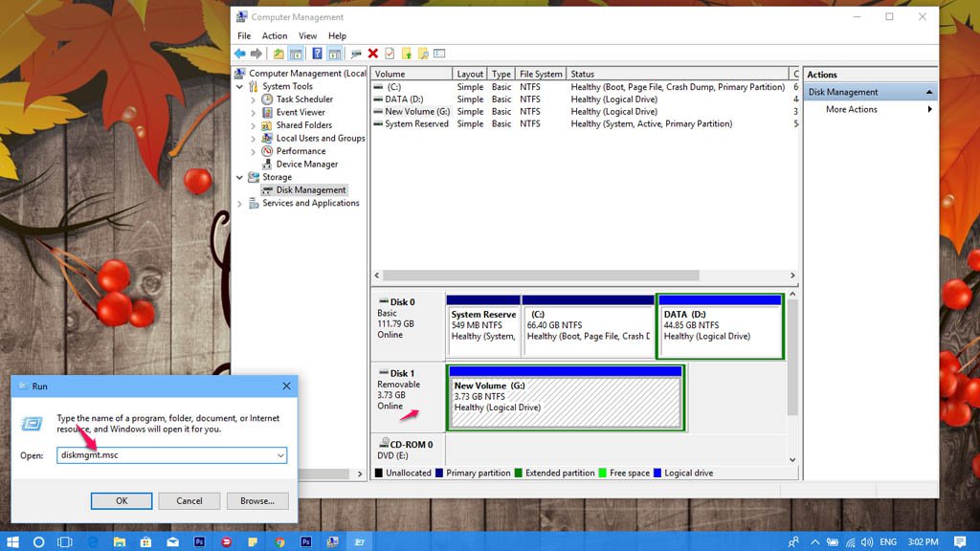980x551 pixels.
Task: Click the volume list horizontal scrollbar thumb
Action: [x=541, y=275]
